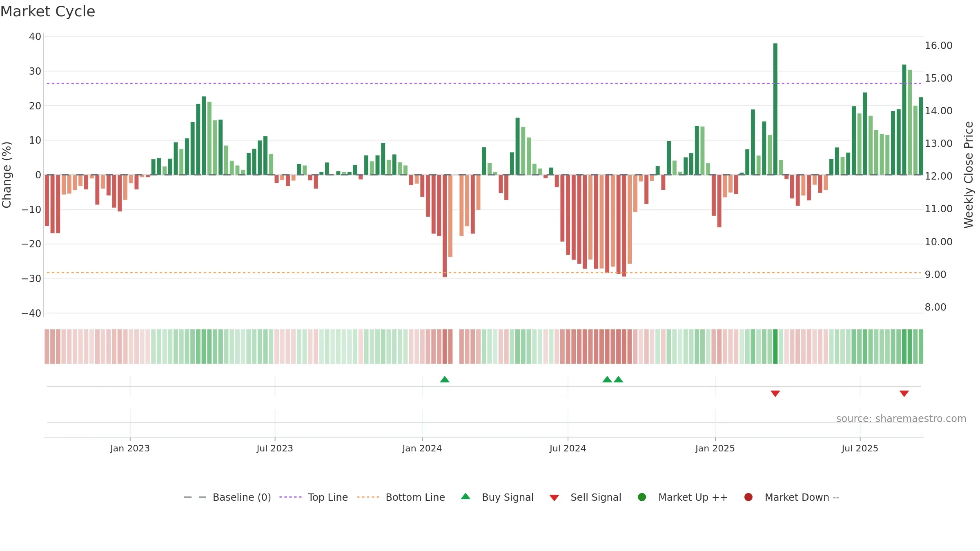The image size is (980, 551).
Task: Click the red Sell Signal triangle legend icon
Action: 554,498
